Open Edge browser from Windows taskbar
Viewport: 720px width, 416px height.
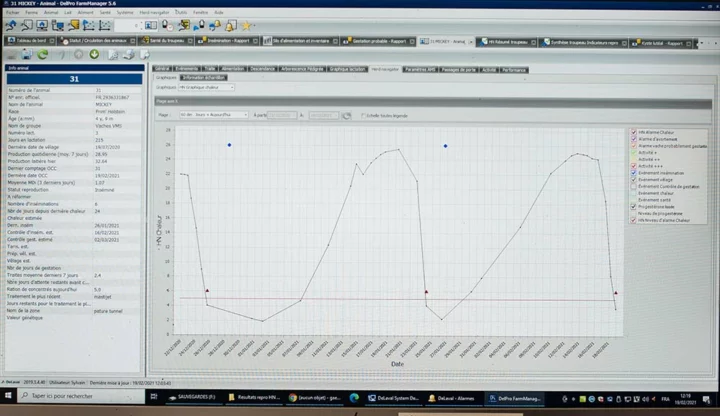point(353,397)
